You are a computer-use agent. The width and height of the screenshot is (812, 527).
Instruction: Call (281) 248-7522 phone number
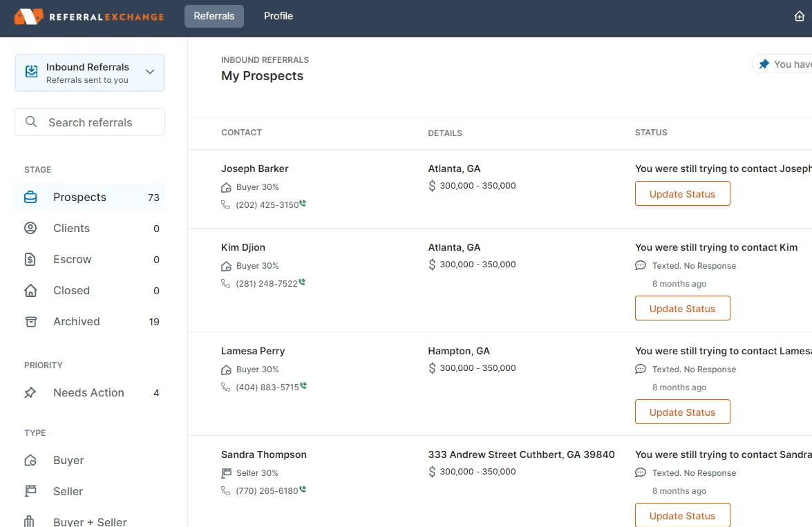[x=267, y=284]
